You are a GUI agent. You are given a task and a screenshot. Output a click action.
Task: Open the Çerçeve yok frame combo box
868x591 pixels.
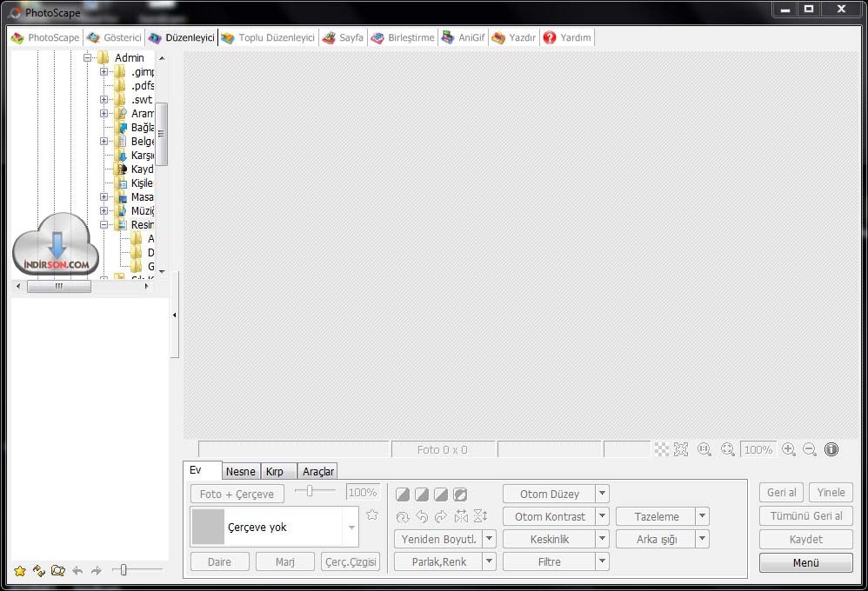(275, 527)
